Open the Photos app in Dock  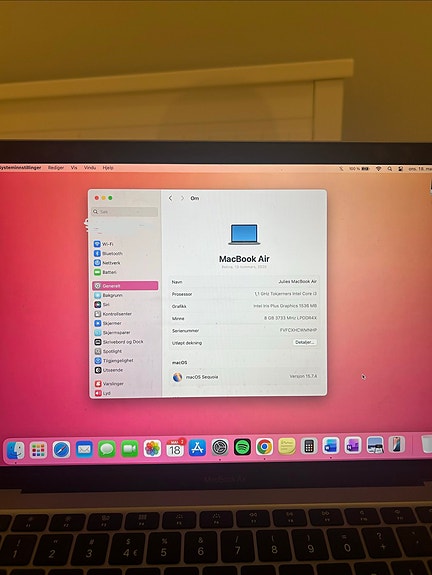152,448
